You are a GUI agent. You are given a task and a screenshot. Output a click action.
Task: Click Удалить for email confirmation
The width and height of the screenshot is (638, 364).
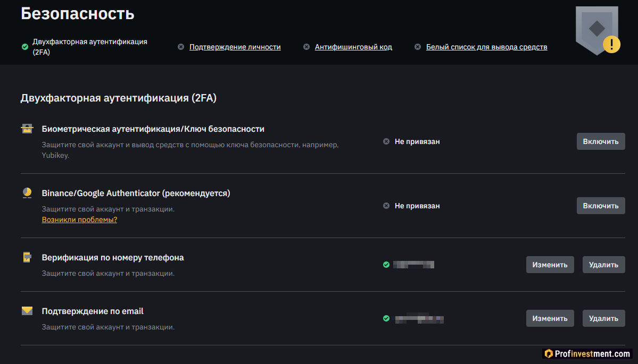(603, 318)
